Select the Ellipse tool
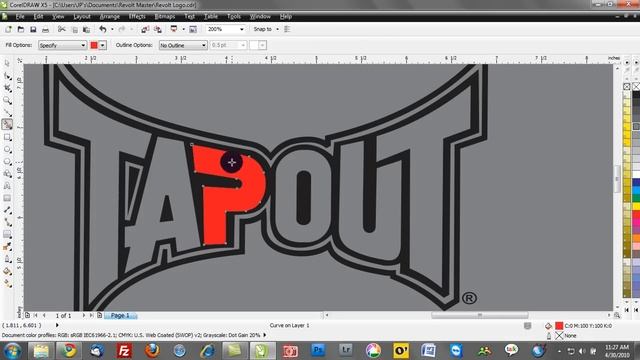The width and height of the screenshot is (640, 360). [7, 150]
